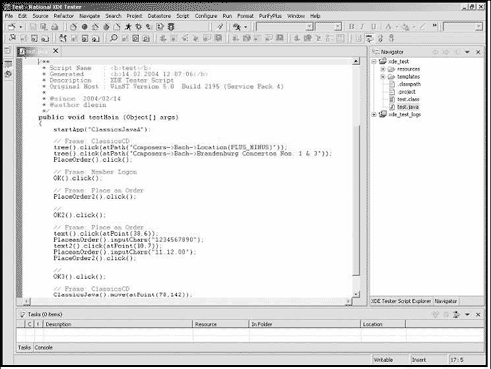
Task: Click the Print icon in top toolbar
Action: (x=55, y=27)
